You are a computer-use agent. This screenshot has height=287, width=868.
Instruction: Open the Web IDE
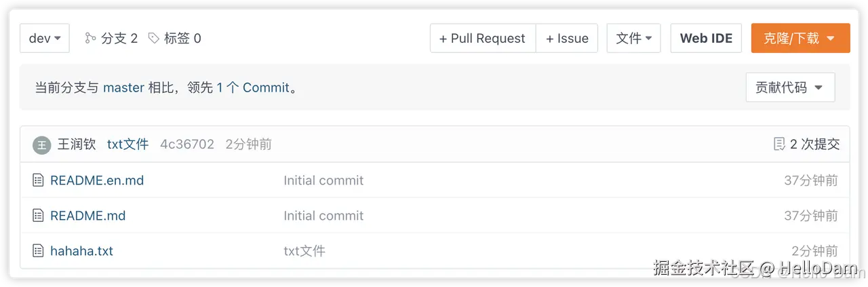pyautogui.click(x=706, y=38)
